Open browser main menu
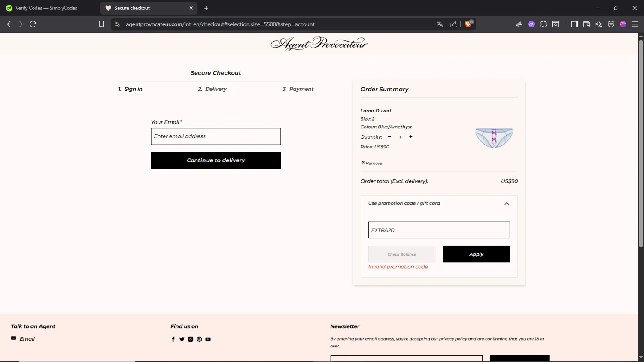 tap(635, 24)
